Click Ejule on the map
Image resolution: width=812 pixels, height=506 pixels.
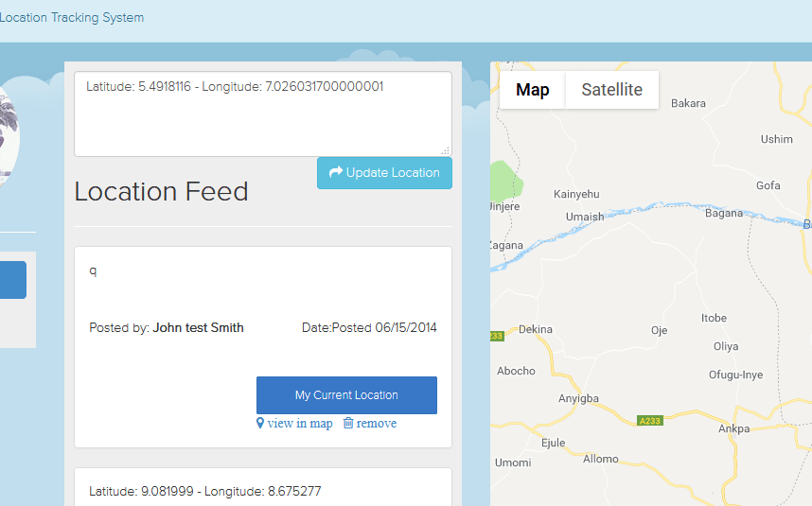553,443
